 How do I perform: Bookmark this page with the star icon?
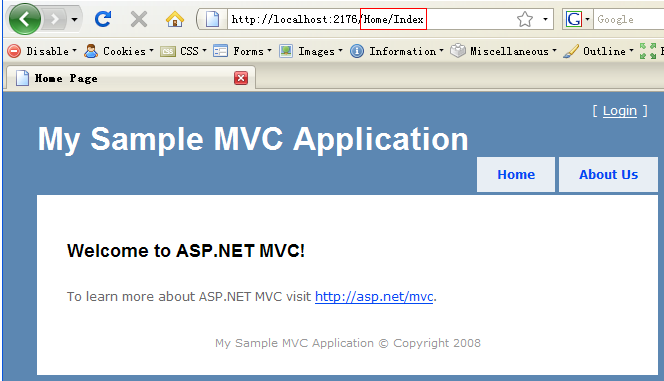point(525,19)
